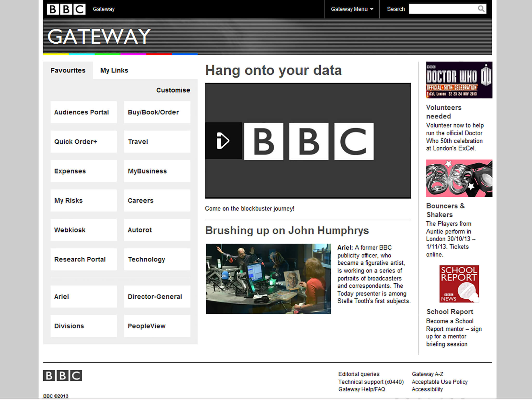532x400 pixels.
Task: Open the Research Portal favourite
Action: point(84,259)
